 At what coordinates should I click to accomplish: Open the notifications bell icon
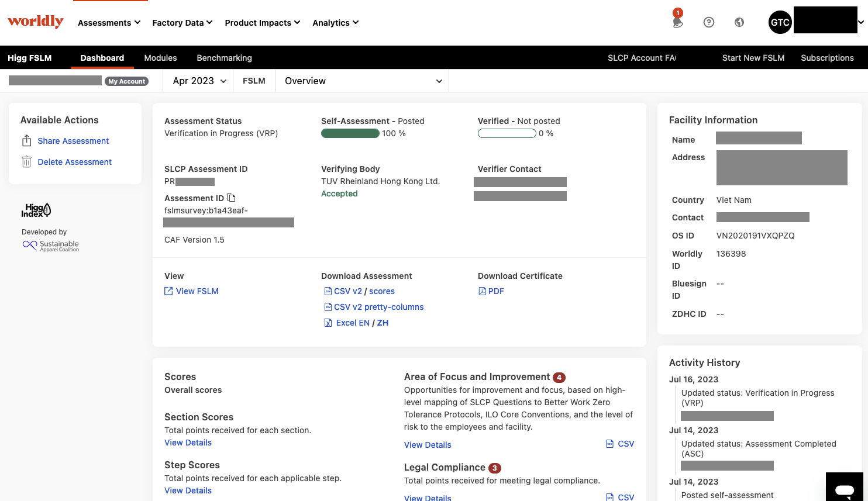click(677, 22)
